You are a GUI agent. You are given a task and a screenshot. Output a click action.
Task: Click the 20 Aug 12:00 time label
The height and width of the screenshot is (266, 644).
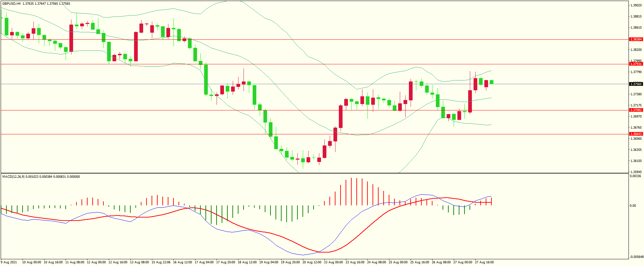312,262
